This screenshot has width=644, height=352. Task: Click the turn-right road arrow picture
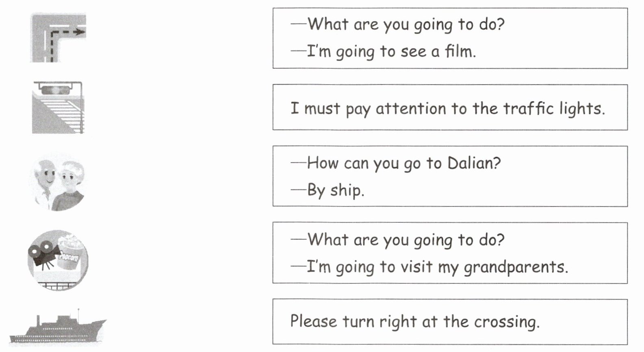(58, 37)
